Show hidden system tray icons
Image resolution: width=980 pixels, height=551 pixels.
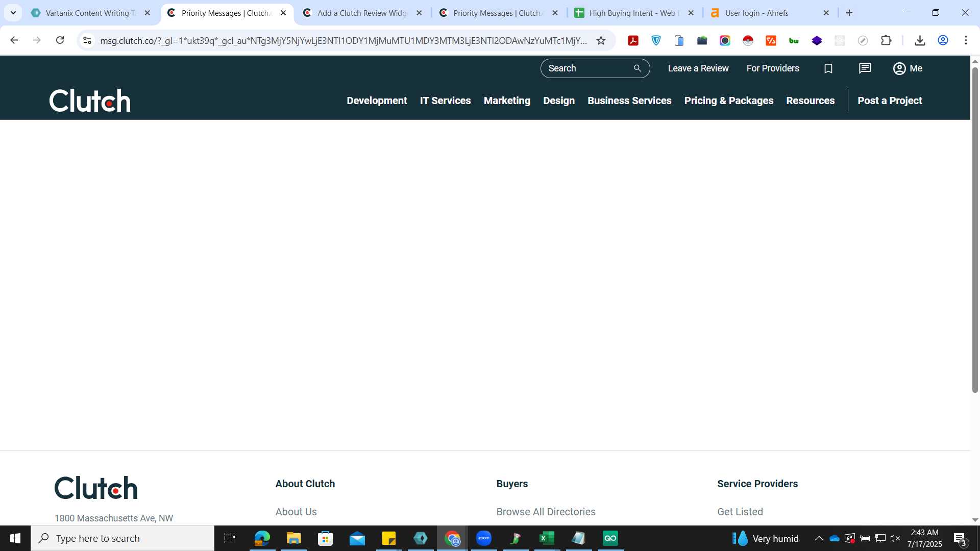[819, 538]
